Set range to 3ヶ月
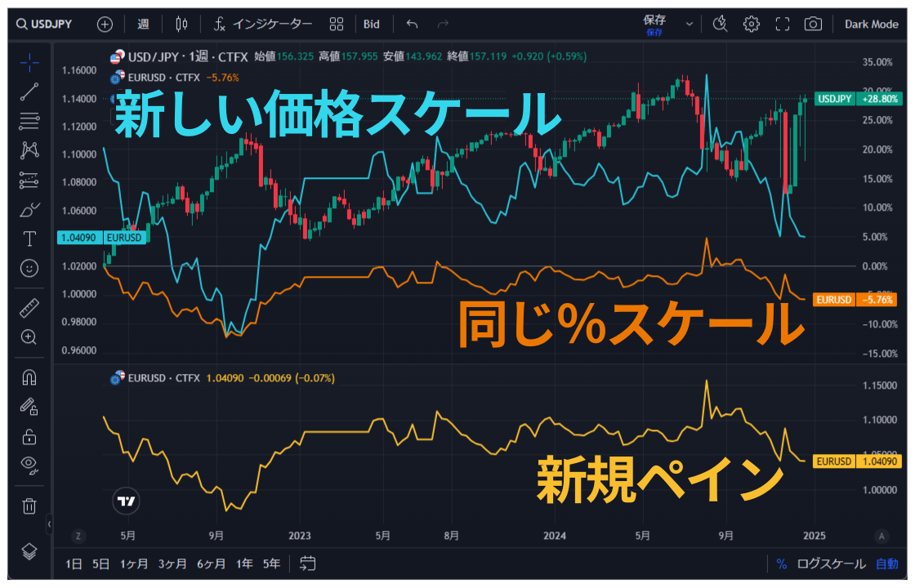The width and height of the screenshot is (915, 588). 172,563
